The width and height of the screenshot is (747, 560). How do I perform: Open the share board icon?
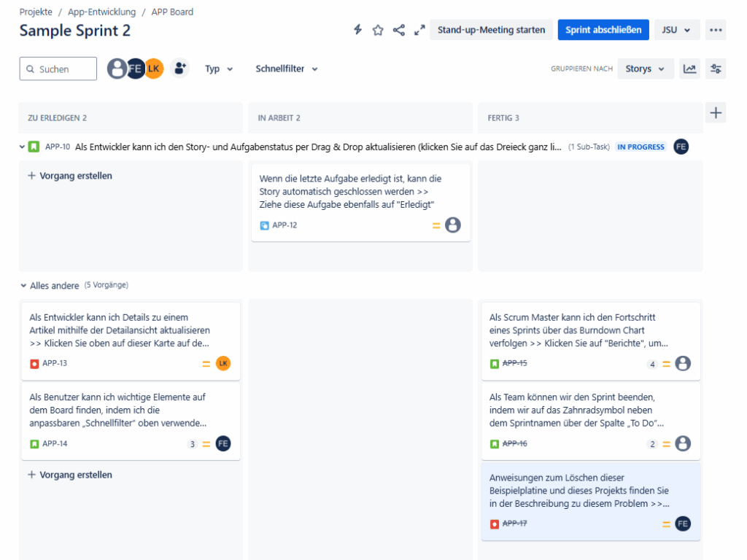398,31
